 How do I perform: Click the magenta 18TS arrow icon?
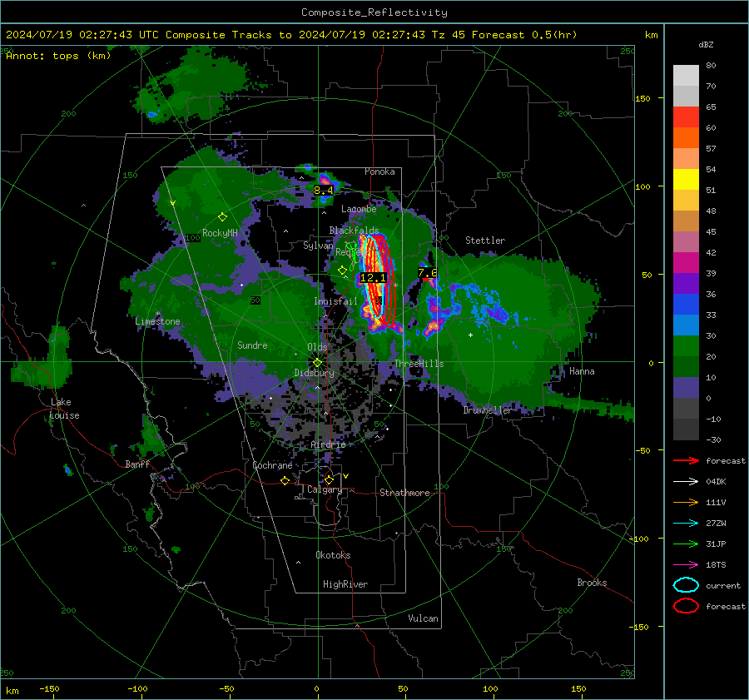coord(686,565)
